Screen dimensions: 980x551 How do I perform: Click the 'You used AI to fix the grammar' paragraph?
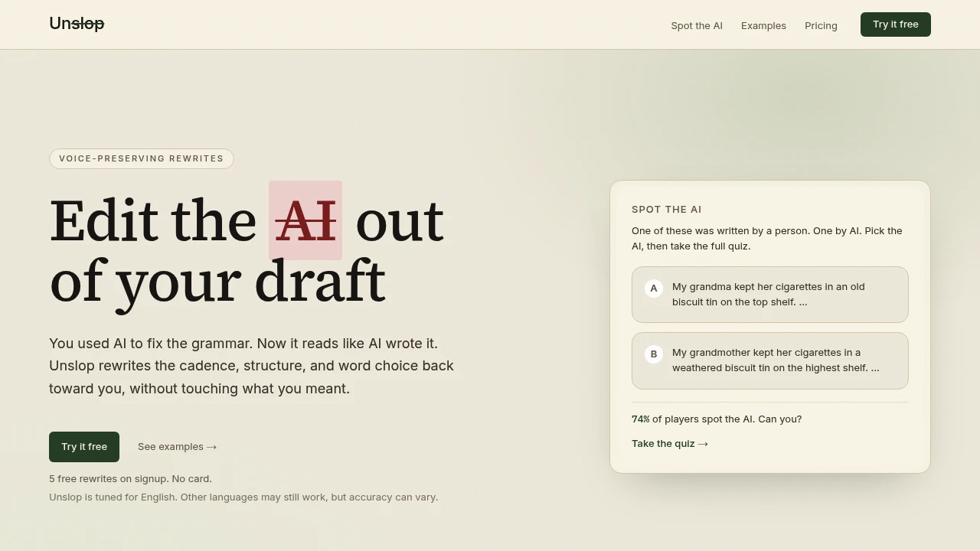pyautogui.click(x=251, y=366)
